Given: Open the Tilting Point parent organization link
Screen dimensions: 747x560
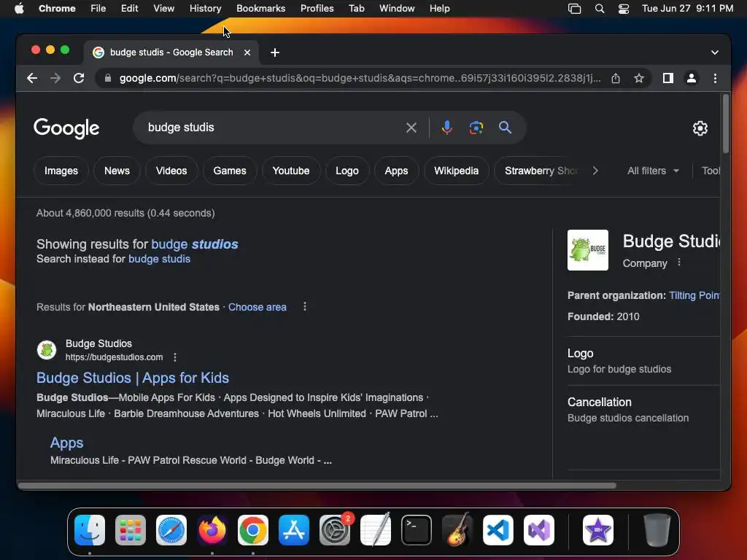Looking at the screenshot, I should coord(694,295).
